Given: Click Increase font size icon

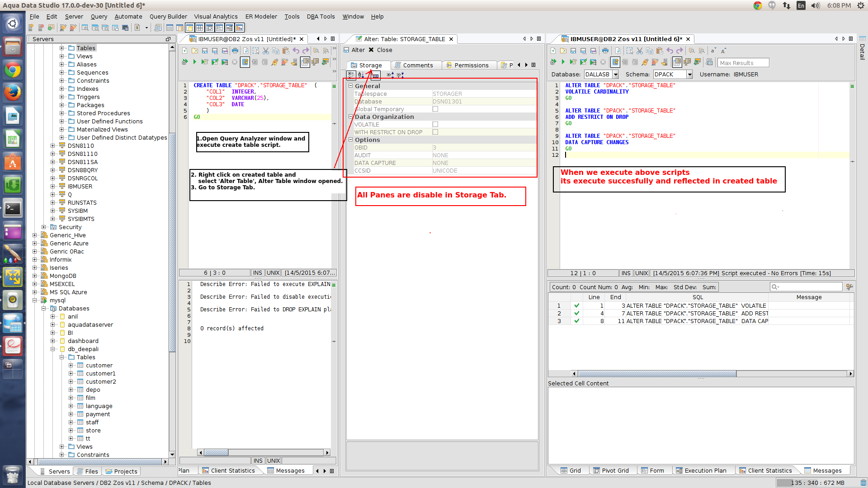Looking at the screenshot, I should point(723,51).
